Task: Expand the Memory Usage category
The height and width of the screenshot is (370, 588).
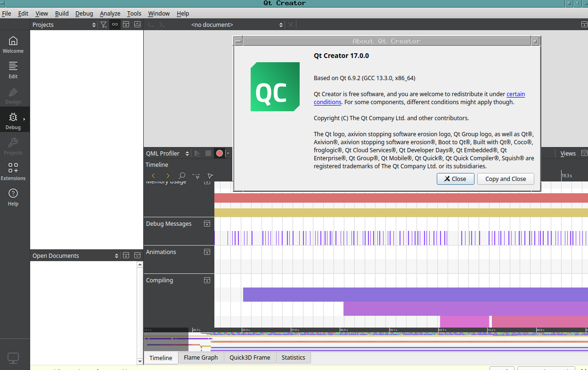Action: pyautogui.click(x=207, y=182)
